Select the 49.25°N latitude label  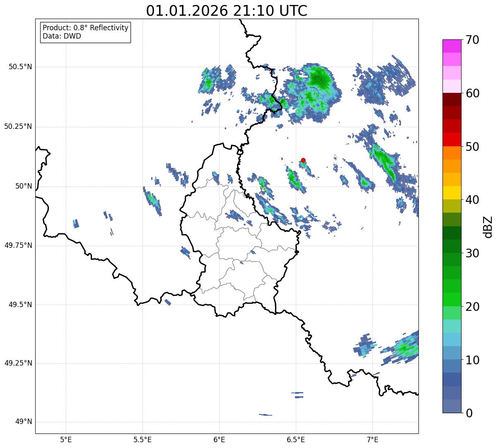(x=18, y=363)
